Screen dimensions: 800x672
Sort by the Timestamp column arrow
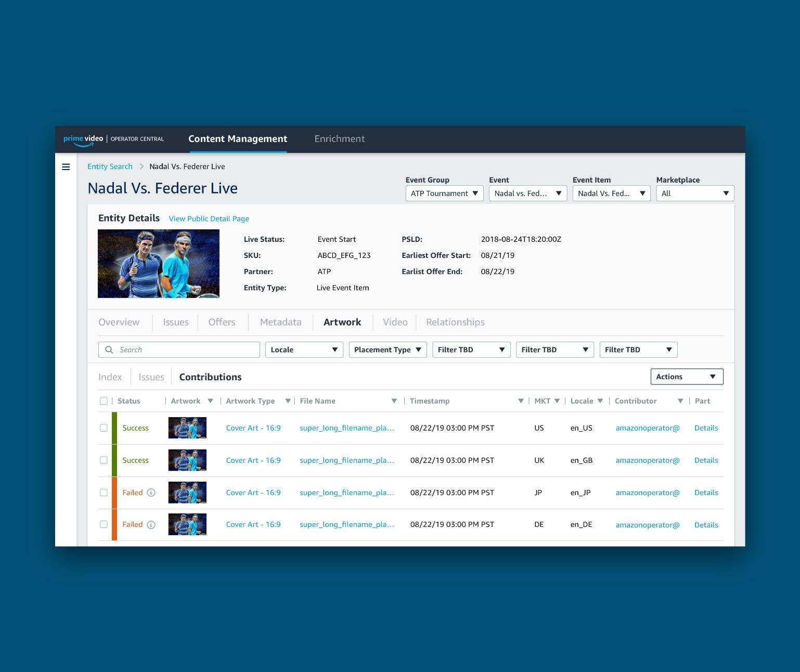pos(521,401)
